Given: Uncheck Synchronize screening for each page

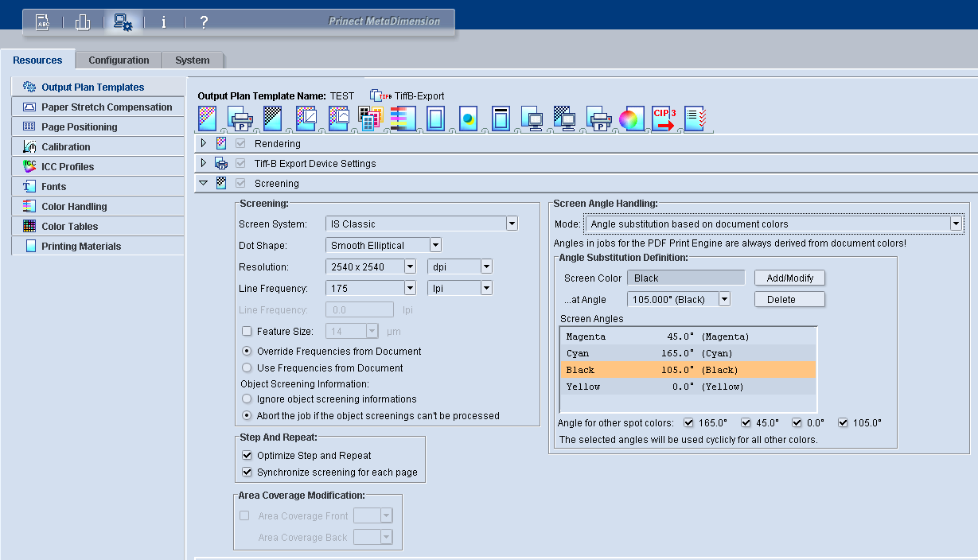Looking at the screenshot, I should click(247, 472).
